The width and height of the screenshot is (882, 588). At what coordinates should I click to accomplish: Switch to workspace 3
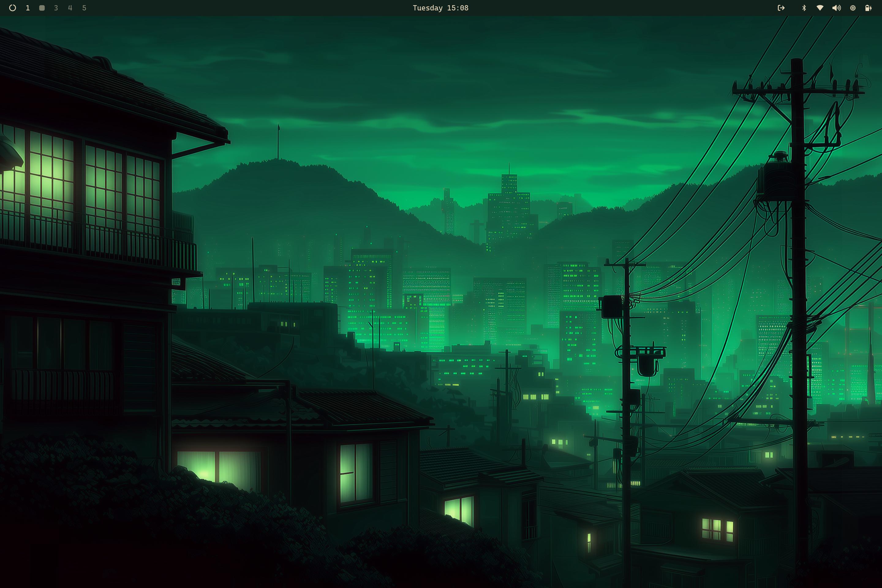pyautogui.click(x=56, y=8)
